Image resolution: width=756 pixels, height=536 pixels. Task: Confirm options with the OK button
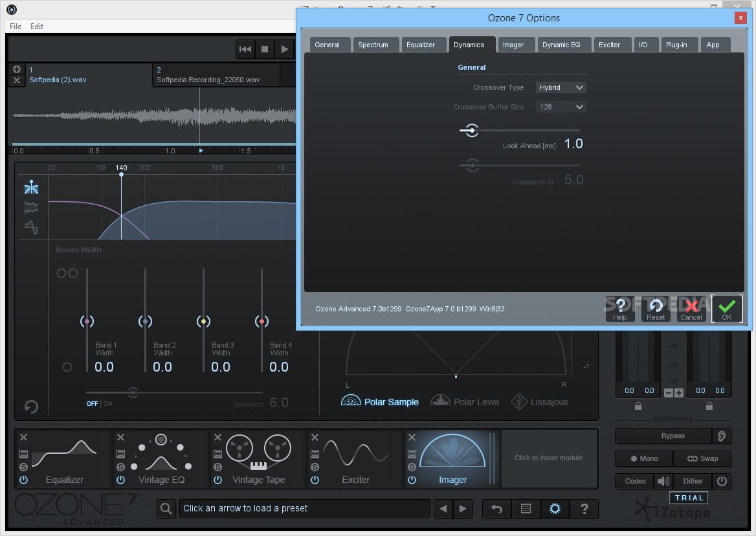click(x=727, y=309)
